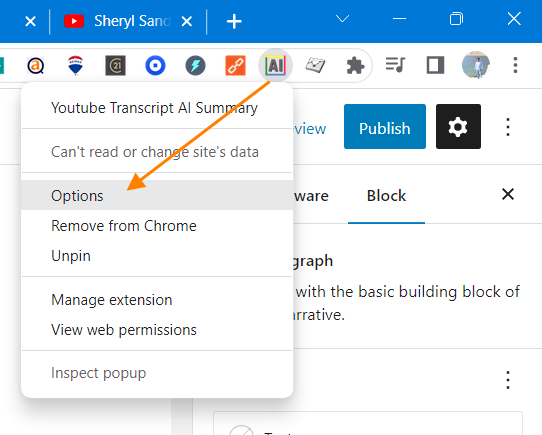Select View web permissions

click(157, 330)
